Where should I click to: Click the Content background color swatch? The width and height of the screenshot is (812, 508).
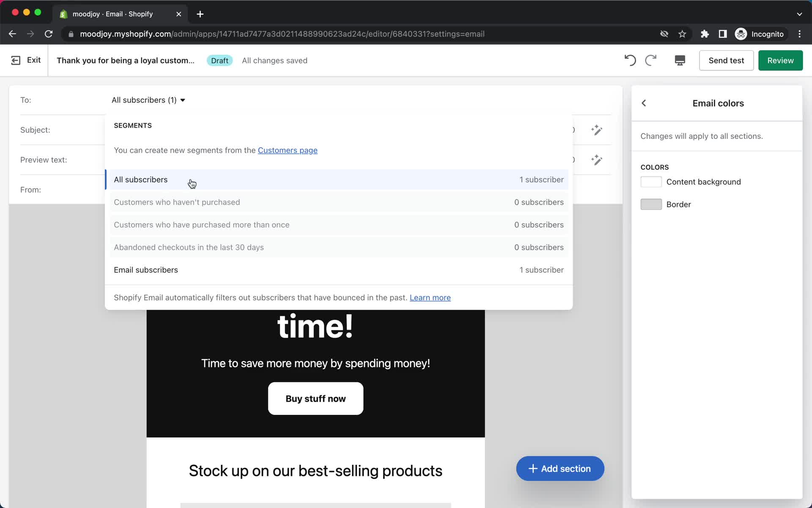[x=650, y=182]
